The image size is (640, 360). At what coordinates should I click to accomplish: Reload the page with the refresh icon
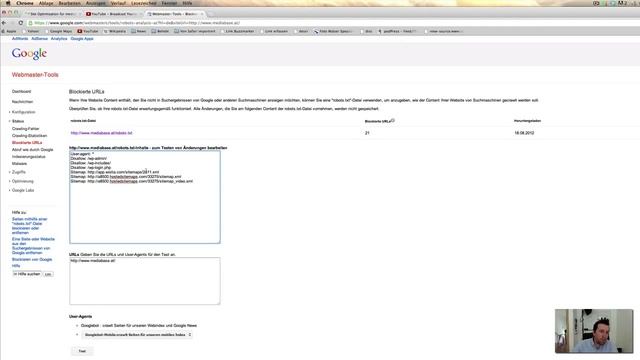(x=21, y=23)
